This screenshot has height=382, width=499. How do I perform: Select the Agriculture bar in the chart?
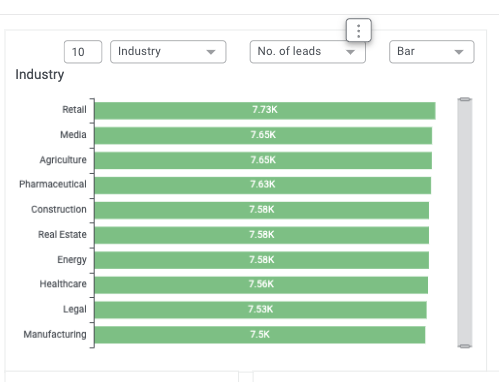click(263, 161)
